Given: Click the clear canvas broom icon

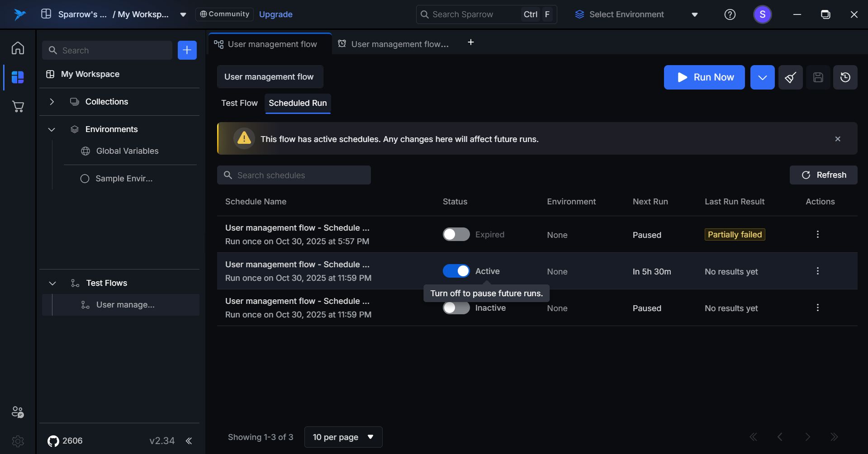Looking at the screenshot, I should click(x=790, y=77).
